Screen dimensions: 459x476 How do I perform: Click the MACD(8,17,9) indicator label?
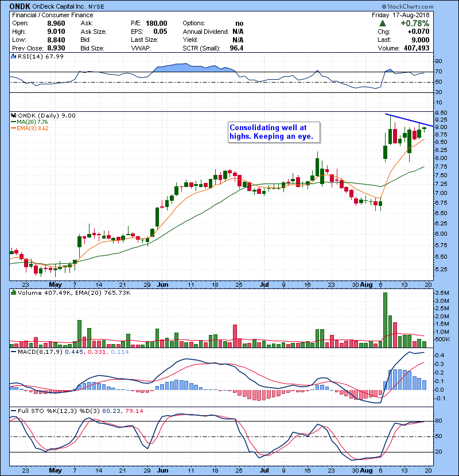point(40,352)
